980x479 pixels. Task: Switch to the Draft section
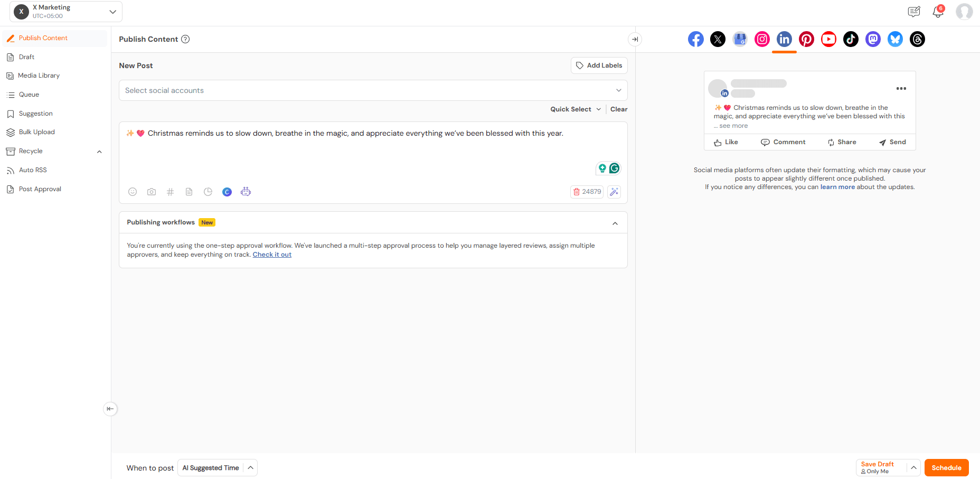[26, 57]
